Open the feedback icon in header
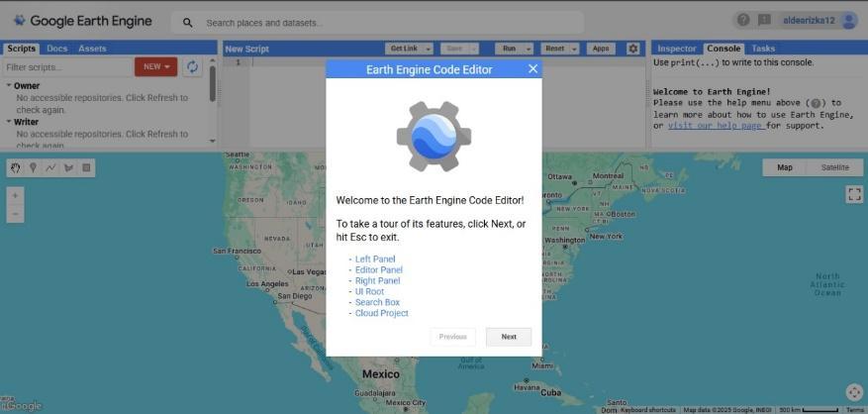The width and height of the screenshot is (868, 414). [x=764, y=20]
